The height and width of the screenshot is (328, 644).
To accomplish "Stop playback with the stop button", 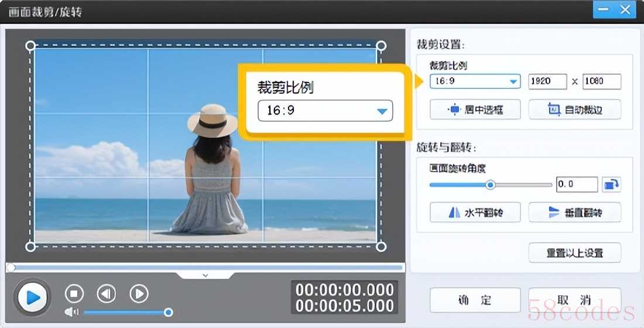I will click(74, 293).
